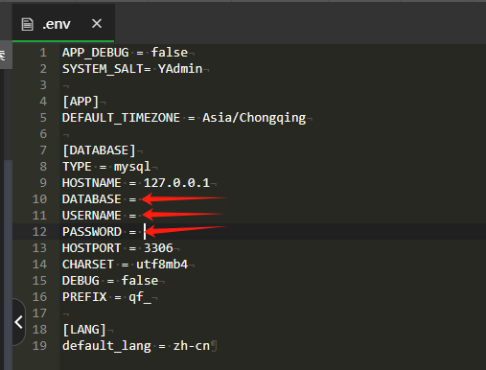
Task: Click the qf_ prefix value
Action: [140, 297]
